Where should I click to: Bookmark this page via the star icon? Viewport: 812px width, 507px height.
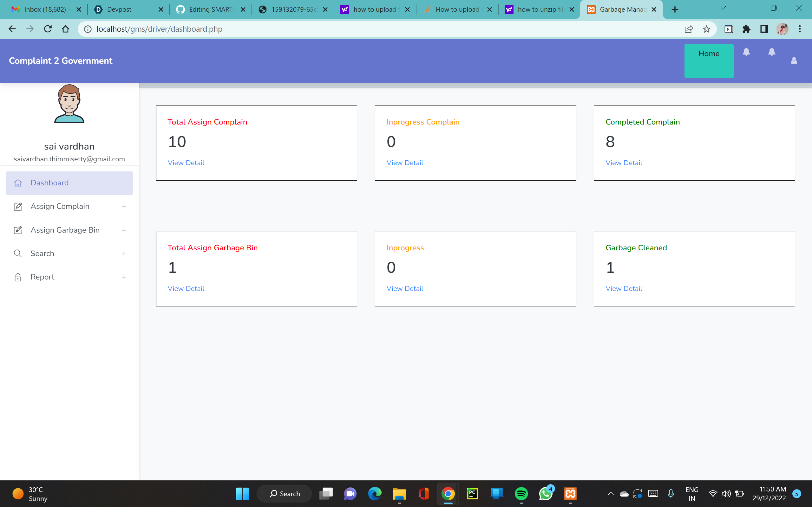[x=707, y=29]
